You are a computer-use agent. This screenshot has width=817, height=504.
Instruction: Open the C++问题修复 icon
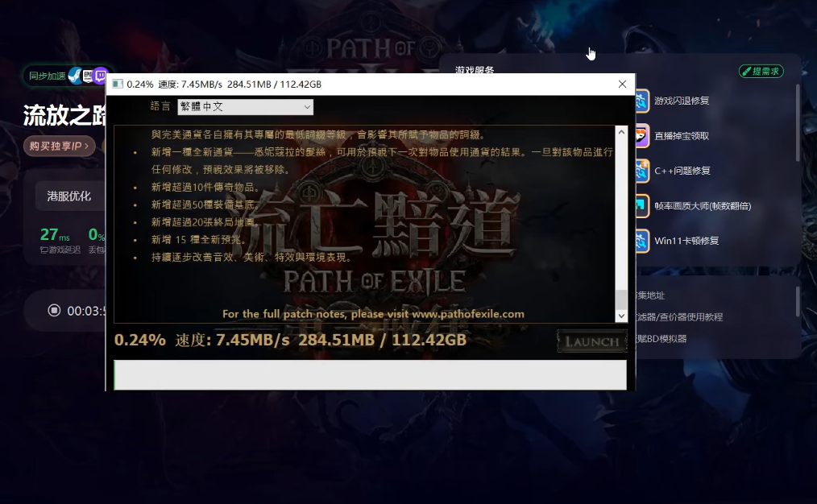(x=642, y=171)
